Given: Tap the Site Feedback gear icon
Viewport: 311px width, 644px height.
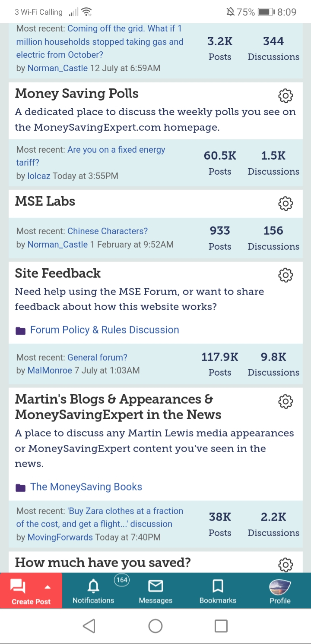Looking at the screenshot, I should tap(285, 275).
